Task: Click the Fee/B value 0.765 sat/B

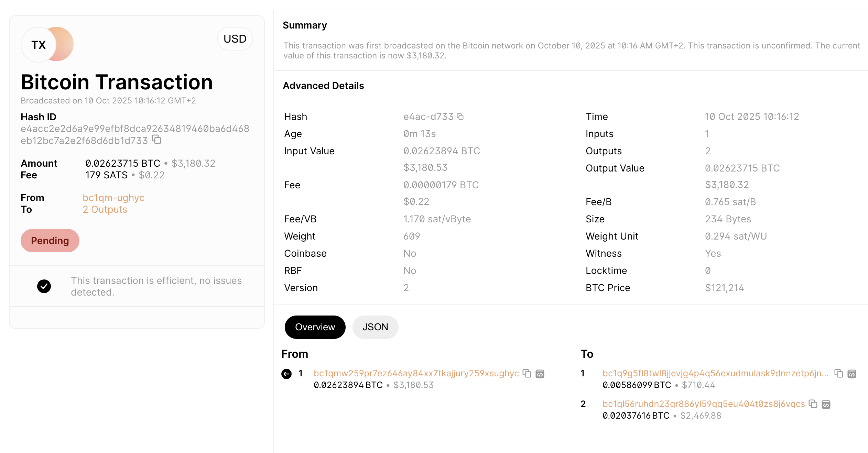Action: 730,202
